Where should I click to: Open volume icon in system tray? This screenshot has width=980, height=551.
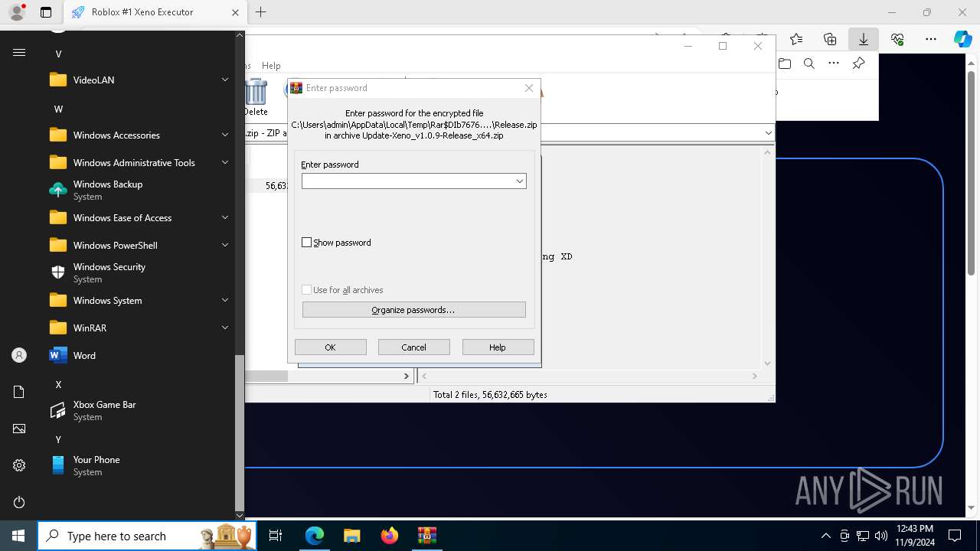point(880,536)
